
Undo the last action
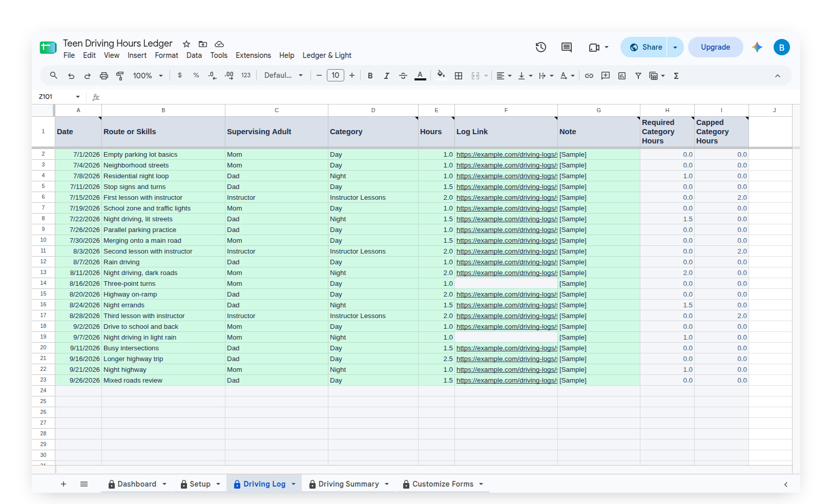(71, 76)
